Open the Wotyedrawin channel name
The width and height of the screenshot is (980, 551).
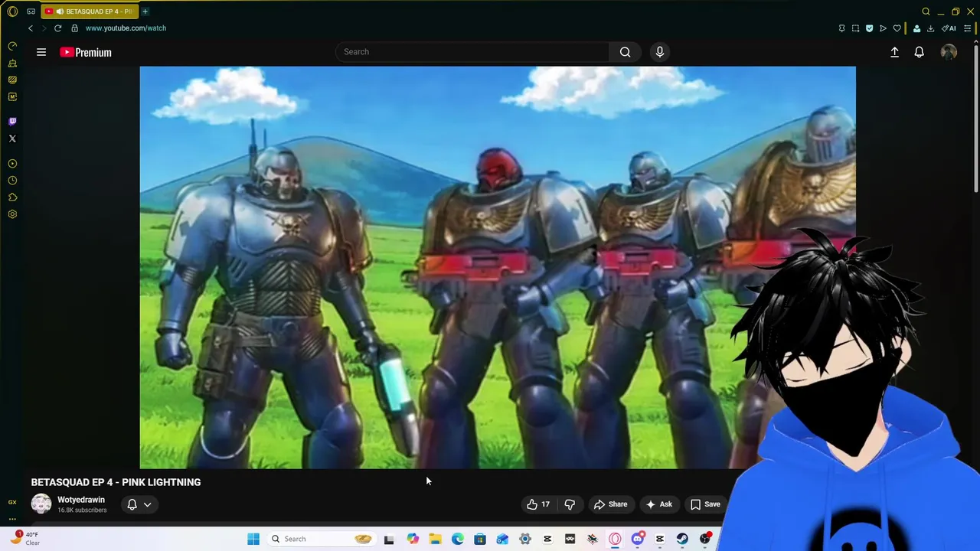(x=81, y=500)
